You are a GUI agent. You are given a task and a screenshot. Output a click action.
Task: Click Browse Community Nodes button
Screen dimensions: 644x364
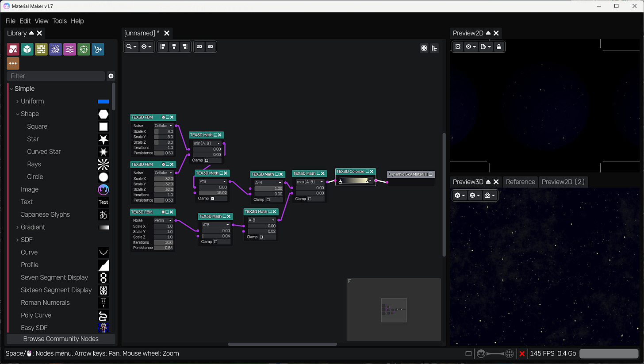coord(61,339)
